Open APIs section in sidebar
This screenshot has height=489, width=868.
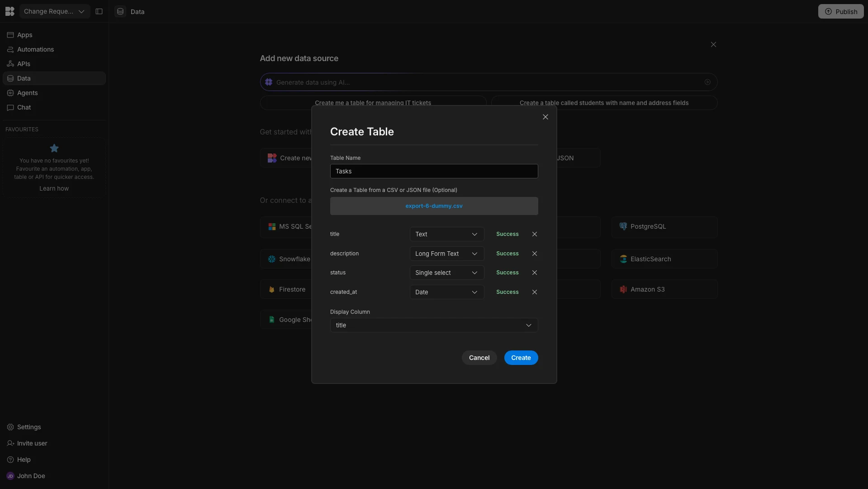tap(54, 64)
